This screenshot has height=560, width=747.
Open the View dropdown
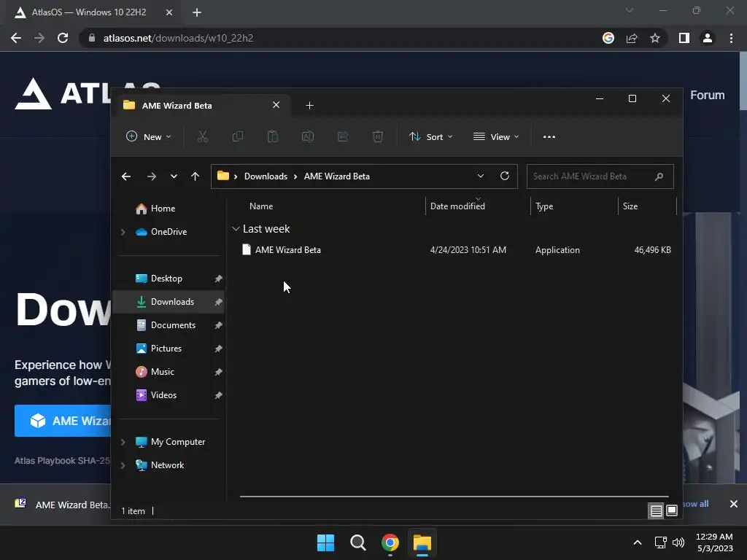(x=496, y=137)
